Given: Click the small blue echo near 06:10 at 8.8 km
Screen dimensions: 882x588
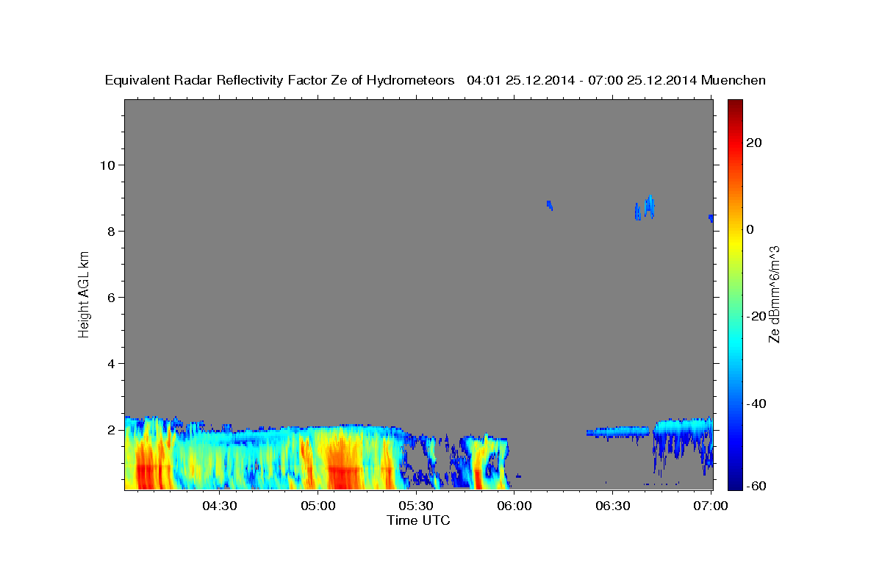Looking at the screenshot, I should (549, 205).
